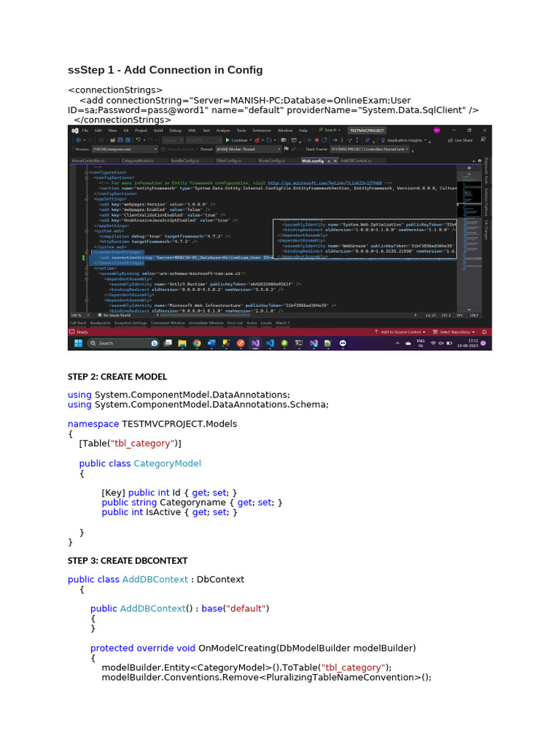The height and width of the screenshot is (747, 560).
Task: Show hidden tray icons chevron
Action: click(x=397, y=343)
